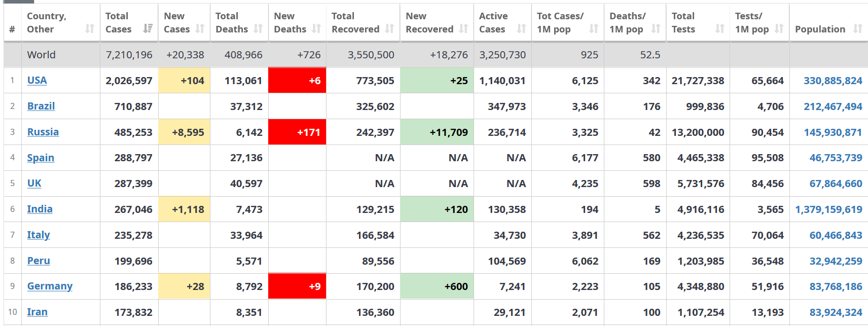The width and height of the screenshot is (868, 326).
Task: Select Germany new deaths cell +9
Action: [297, 286]
